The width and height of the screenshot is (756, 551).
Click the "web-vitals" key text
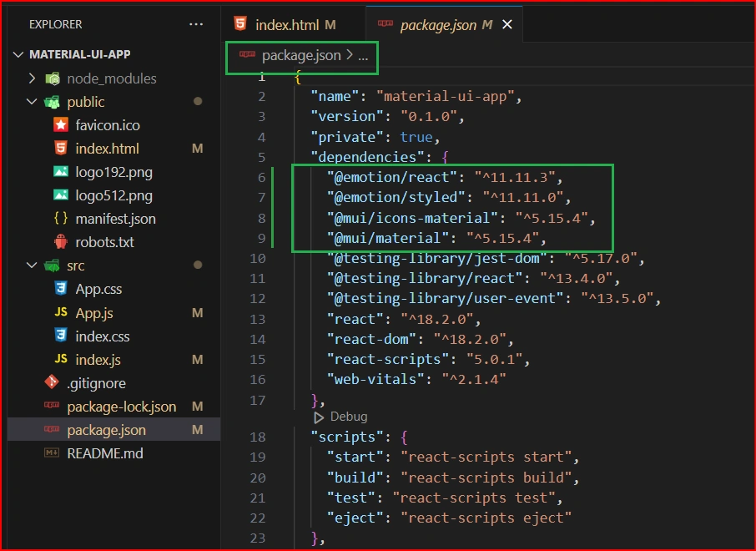coord(375,379)
